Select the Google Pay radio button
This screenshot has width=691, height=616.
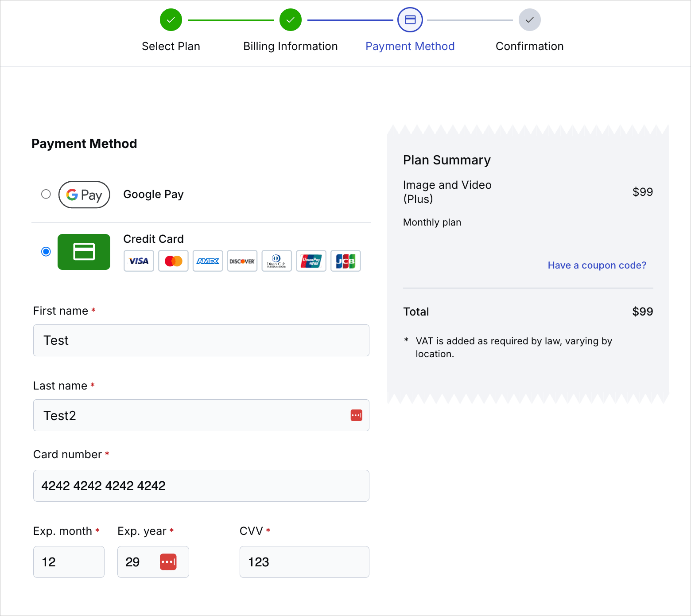[x=46, y=194]
